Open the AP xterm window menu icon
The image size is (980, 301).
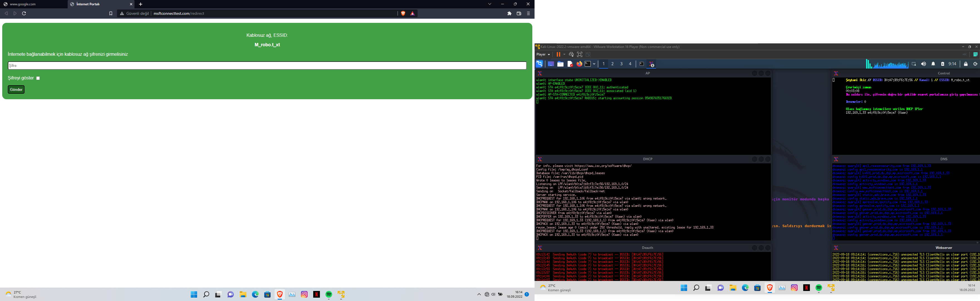pos(540,74)
